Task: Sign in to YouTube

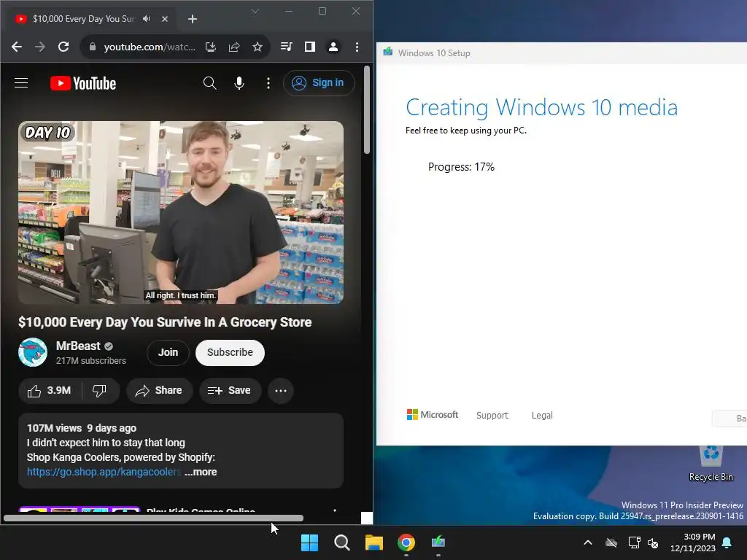Action: click(319, 83)
